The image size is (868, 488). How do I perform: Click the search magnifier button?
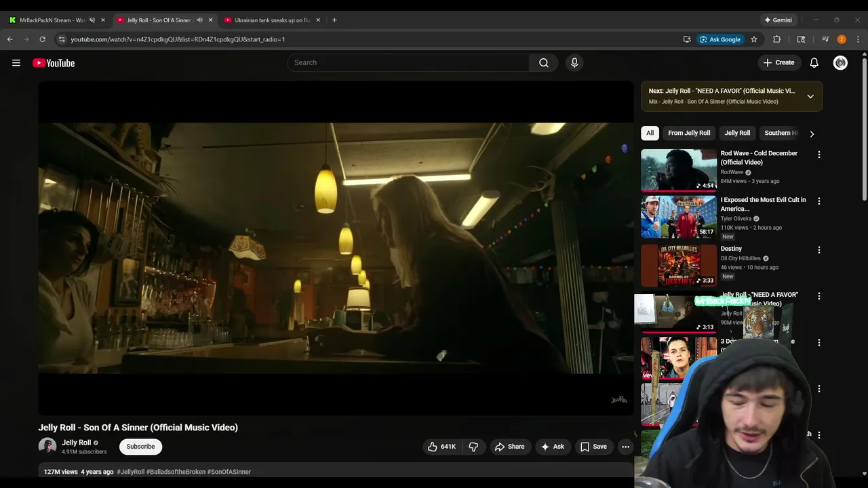544,62
